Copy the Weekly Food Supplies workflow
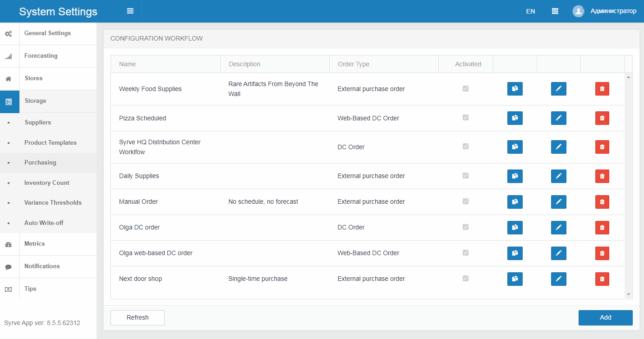644x339 pixels. (515, 89)
